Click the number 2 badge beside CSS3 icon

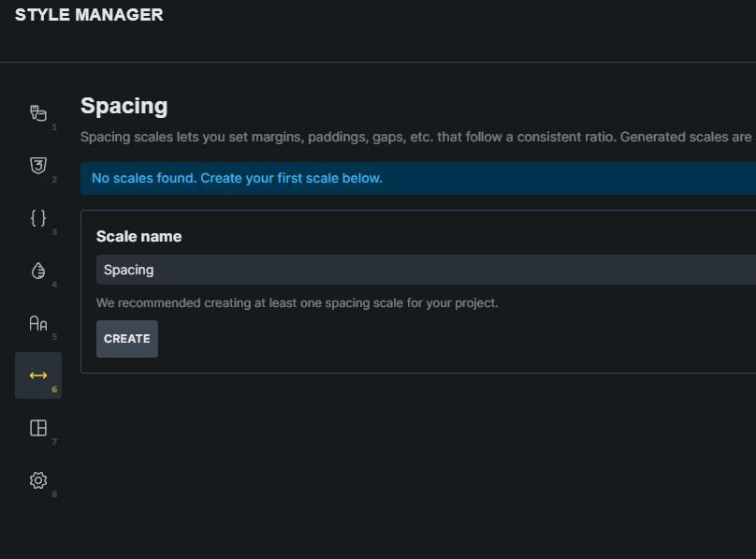coord(54,180)
